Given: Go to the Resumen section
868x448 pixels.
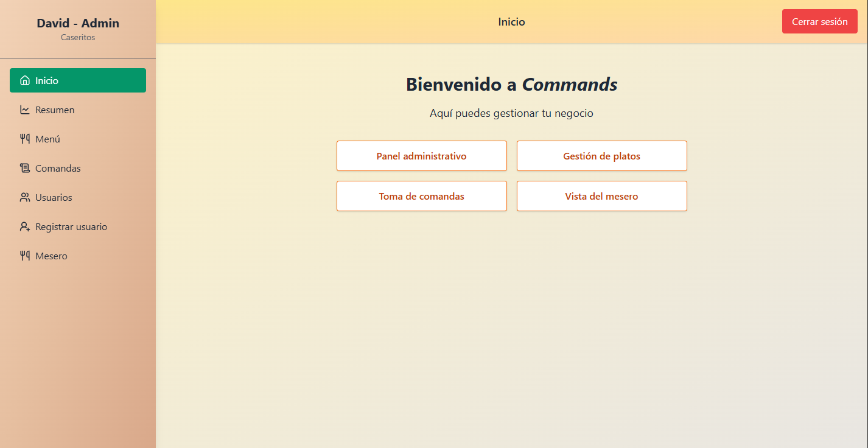Looking at the screenshot, I should (78, 110).
